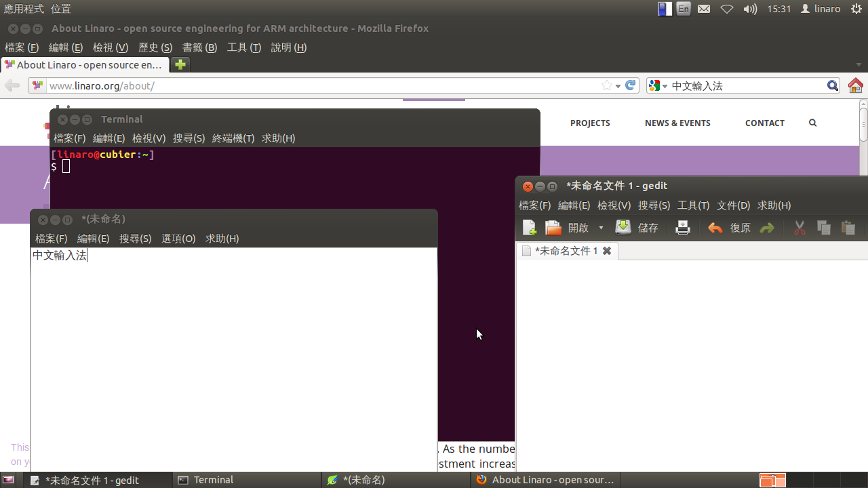868x488 pixels.
Task: Open gedit 文件(D) menu
Action: coord(734,205)
